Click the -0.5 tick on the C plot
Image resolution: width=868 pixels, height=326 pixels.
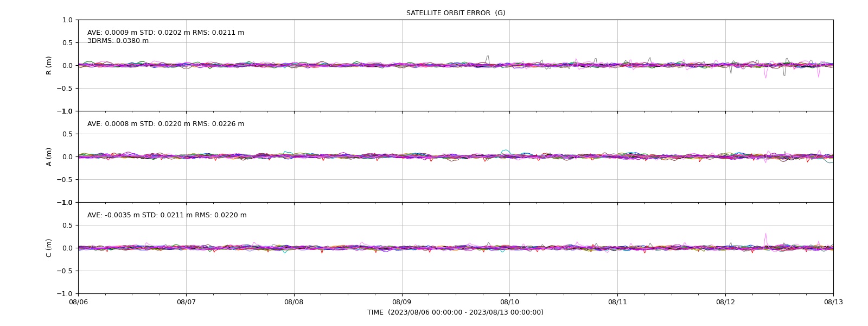click(x=65, y=271)
